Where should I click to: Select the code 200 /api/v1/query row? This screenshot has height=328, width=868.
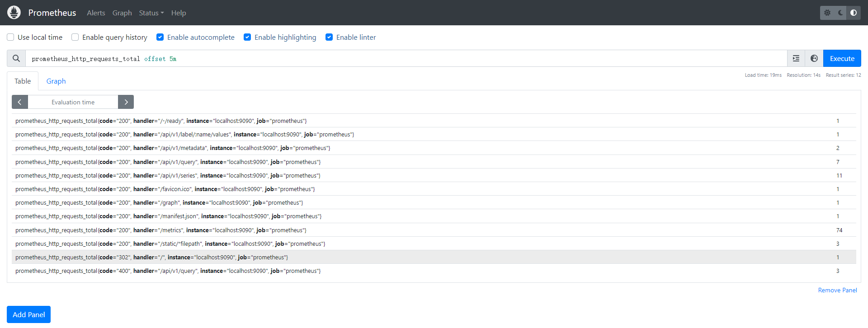pyautogui.click(x=434, y=162)
